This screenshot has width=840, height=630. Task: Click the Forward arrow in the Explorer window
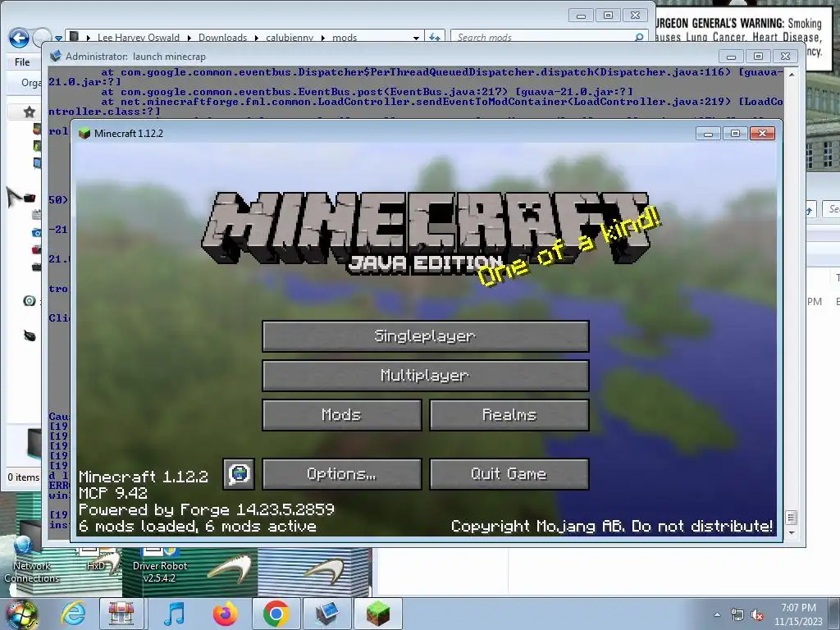click(41, 38)
